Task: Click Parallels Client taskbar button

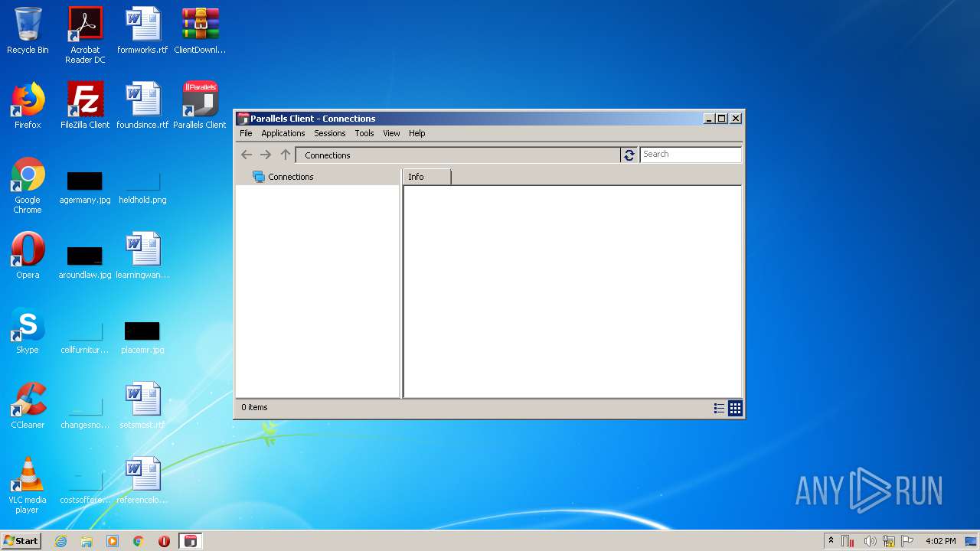Action: [x=191, y=541]
